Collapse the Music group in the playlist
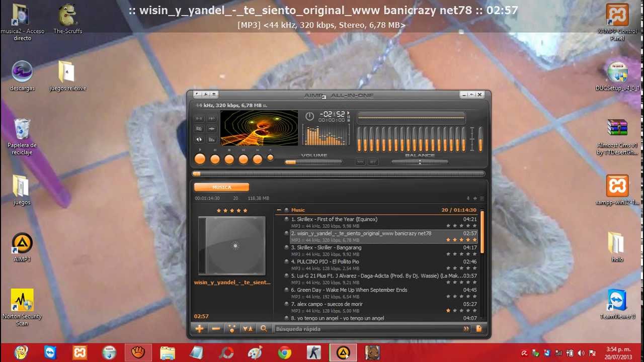This screenshot has height=362, width=644. coord(279,210)
